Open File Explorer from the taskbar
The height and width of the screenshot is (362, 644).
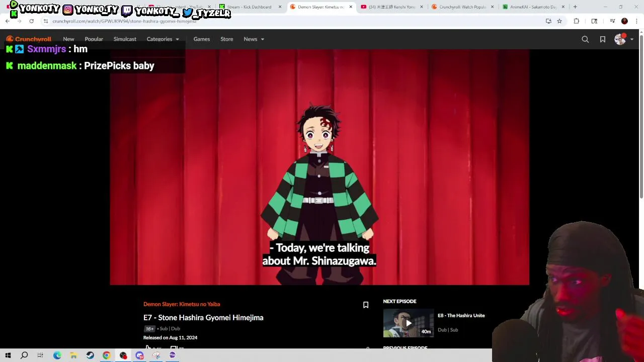pos(73,355)
